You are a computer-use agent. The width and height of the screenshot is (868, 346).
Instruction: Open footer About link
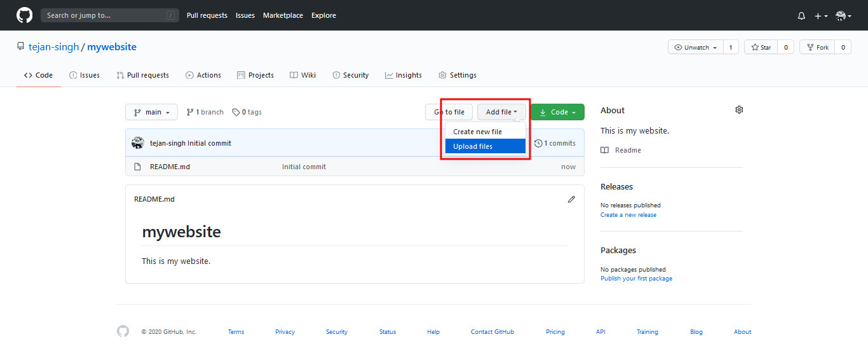coord(742,332)
